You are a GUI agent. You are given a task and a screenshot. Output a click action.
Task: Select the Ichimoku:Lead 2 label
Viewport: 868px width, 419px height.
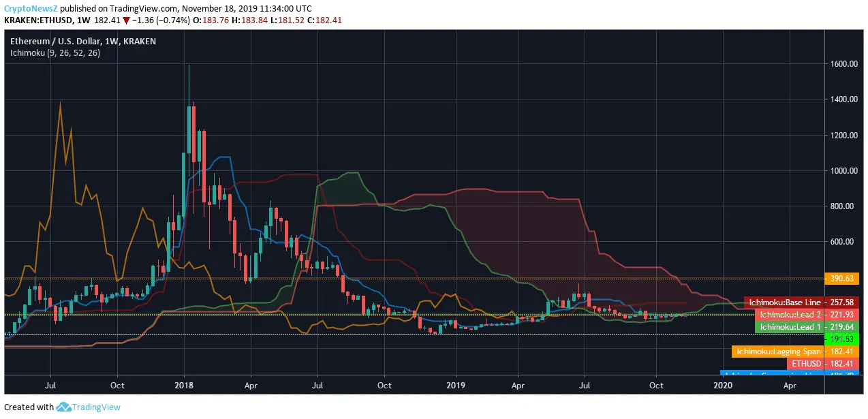[x=789, y=315]
